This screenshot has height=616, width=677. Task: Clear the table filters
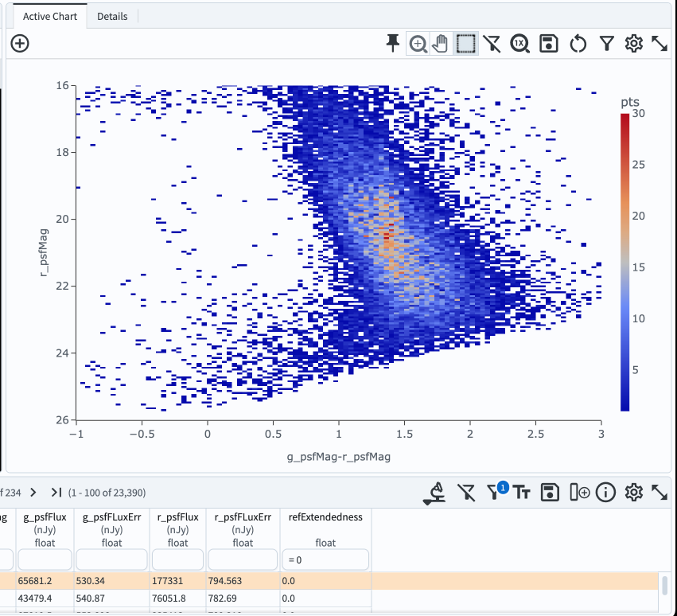(466, 492)
